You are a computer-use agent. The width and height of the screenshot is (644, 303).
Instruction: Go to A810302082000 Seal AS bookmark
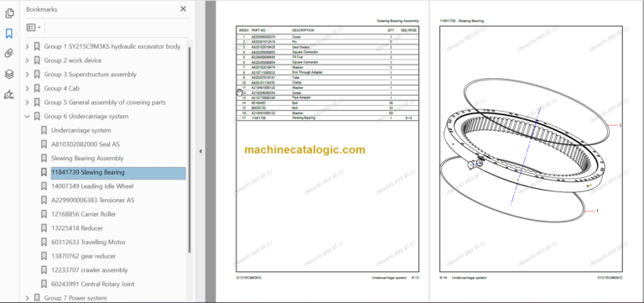click(86, 144)
